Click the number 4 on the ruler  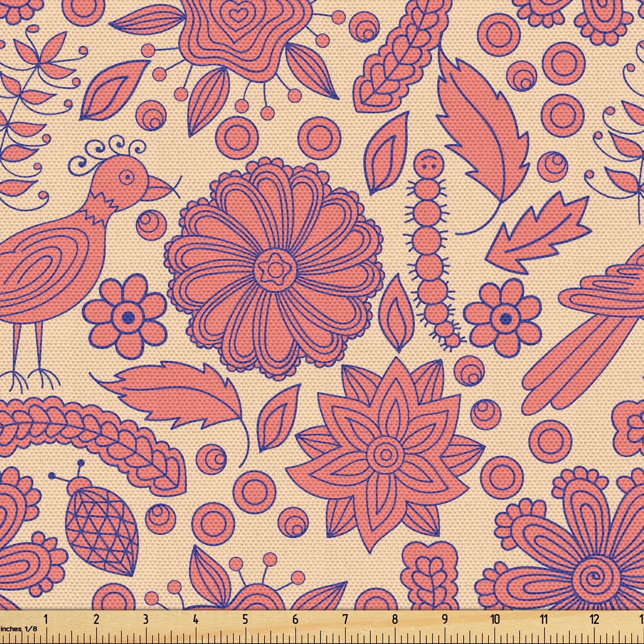(196, 619)
